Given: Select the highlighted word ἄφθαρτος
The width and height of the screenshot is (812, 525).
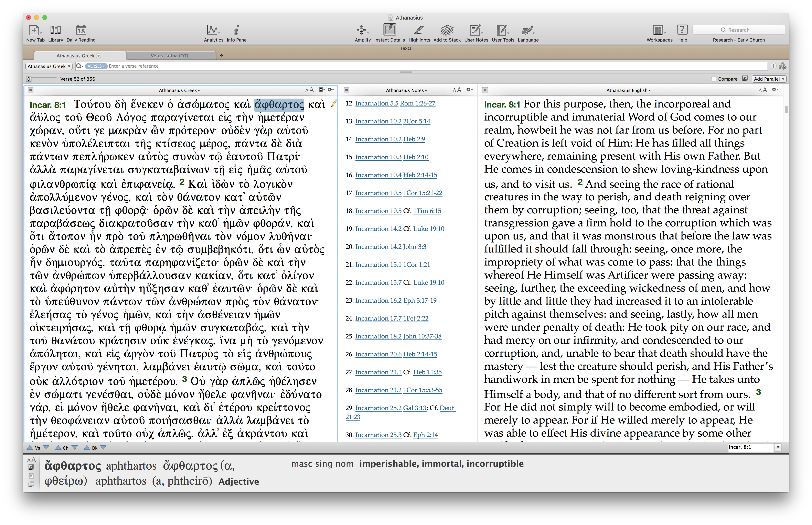Looking at the screenshot, I should [x=279, y=105].
